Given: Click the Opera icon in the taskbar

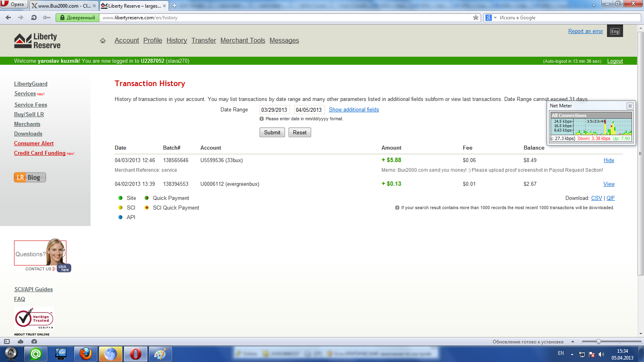Looking at the screenshot, I should [135, 354].
